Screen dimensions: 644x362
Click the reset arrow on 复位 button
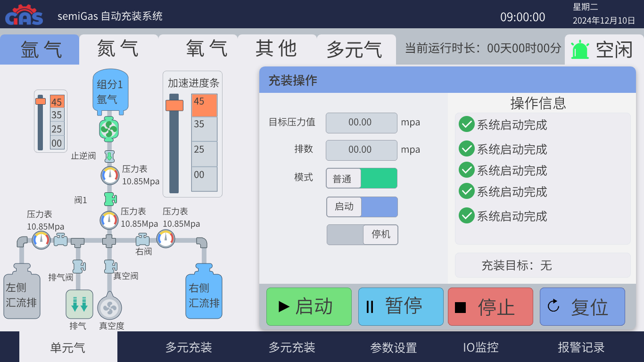tap(553, 306)
